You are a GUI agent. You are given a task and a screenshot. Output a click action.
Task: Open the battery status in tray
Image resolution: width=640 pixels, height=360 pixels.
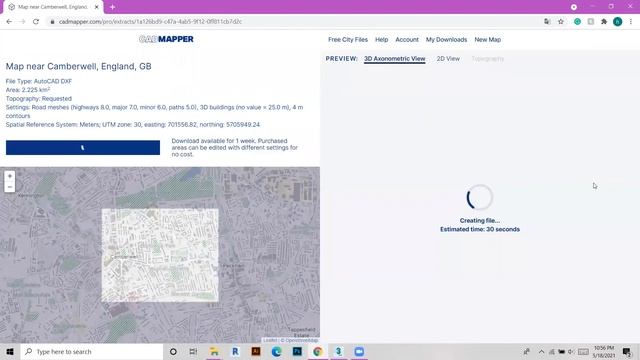click(561, 351)
